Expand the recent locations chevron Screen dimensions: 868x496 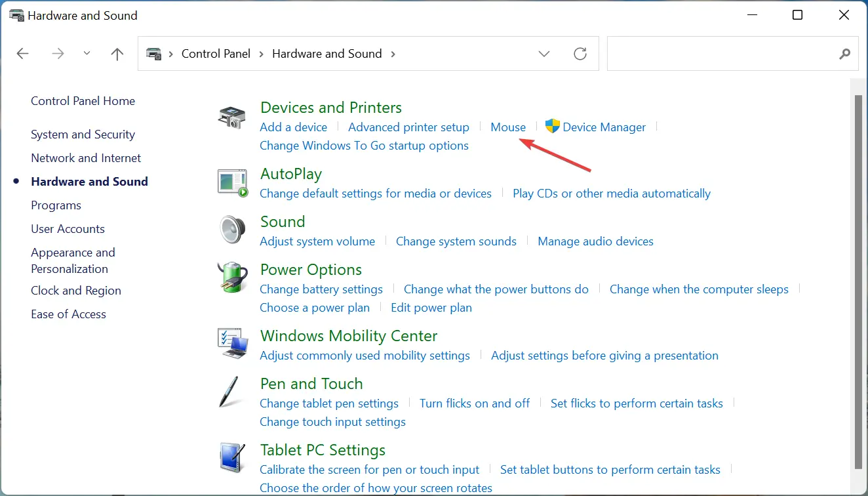click(87, 54)
